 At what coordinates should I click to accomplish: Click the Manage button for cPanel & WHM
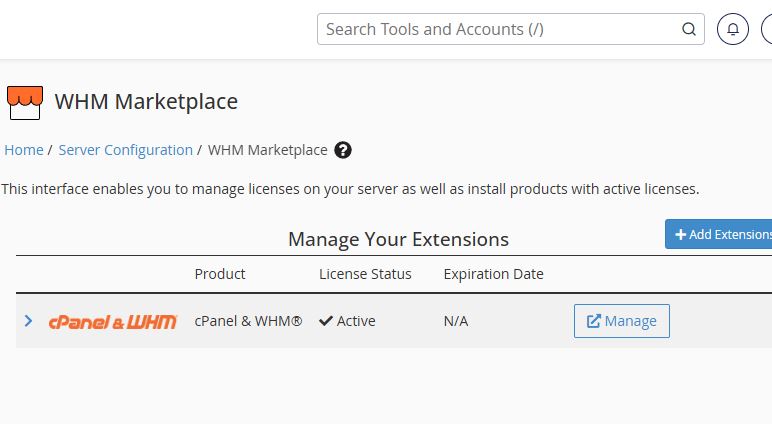(621, 321)
